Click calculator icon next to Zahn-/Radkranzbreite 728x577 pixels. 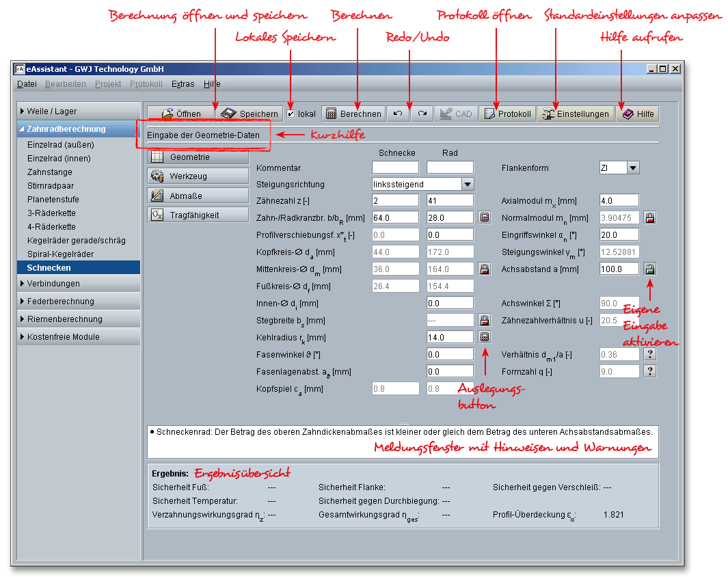485,217
